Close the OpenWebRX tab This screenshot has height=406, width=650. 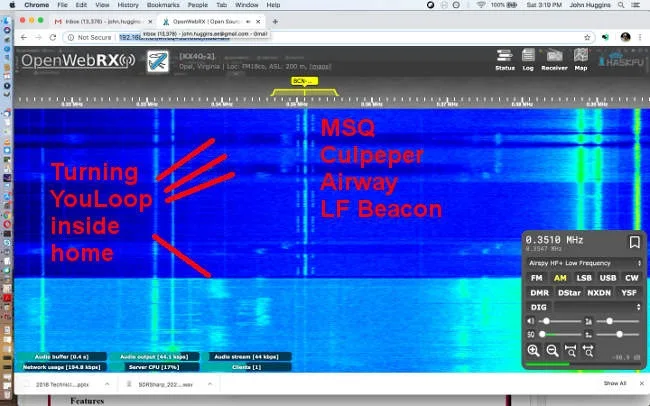pyautogui.click(x=258, y=21)
